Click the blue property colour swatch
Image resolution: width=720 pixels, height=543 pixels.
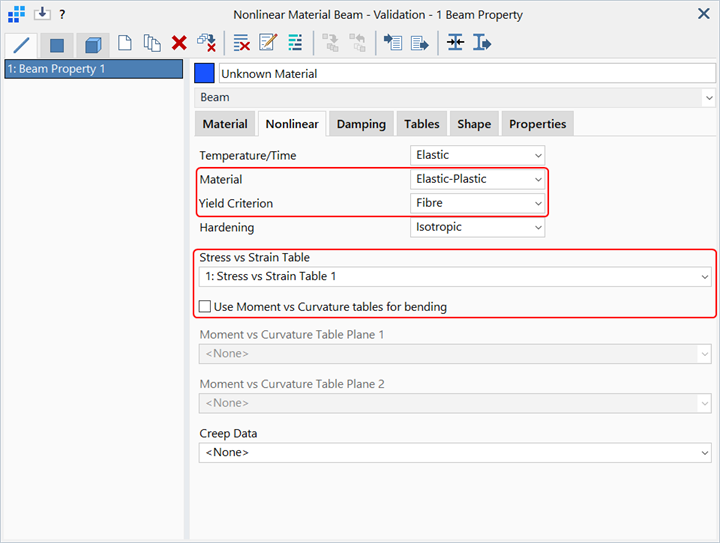(x=204, y=73)
